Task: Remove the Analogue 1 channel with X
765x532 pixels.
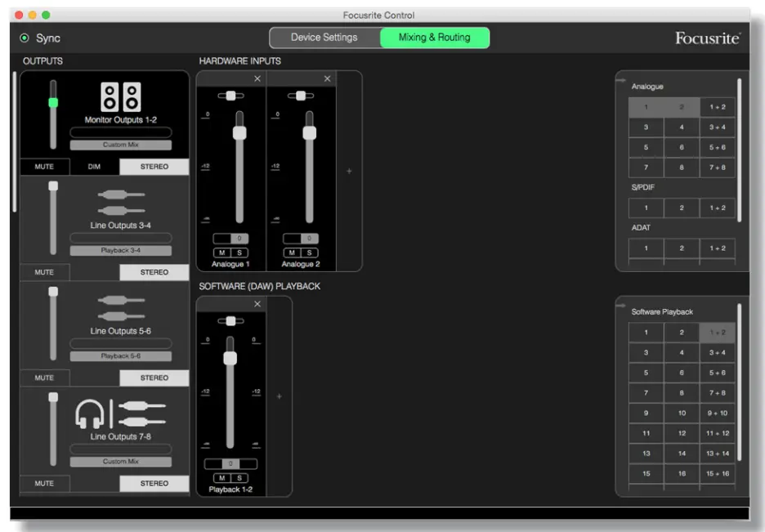Action: (257, 78)
